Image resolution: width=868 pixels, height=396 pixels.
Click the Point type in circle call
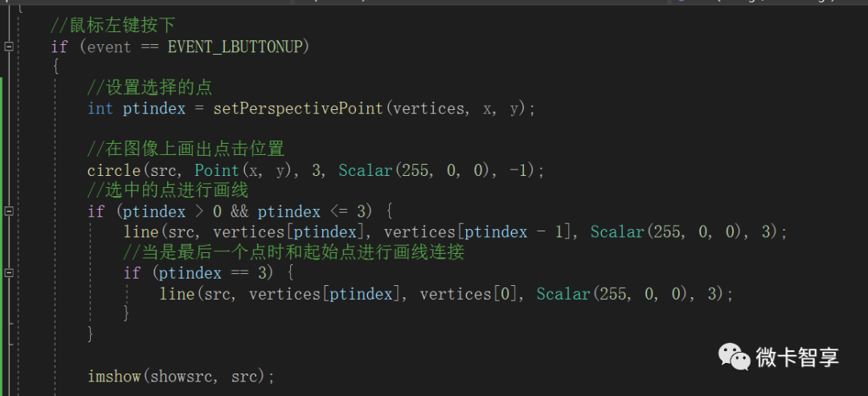point(216,170)
